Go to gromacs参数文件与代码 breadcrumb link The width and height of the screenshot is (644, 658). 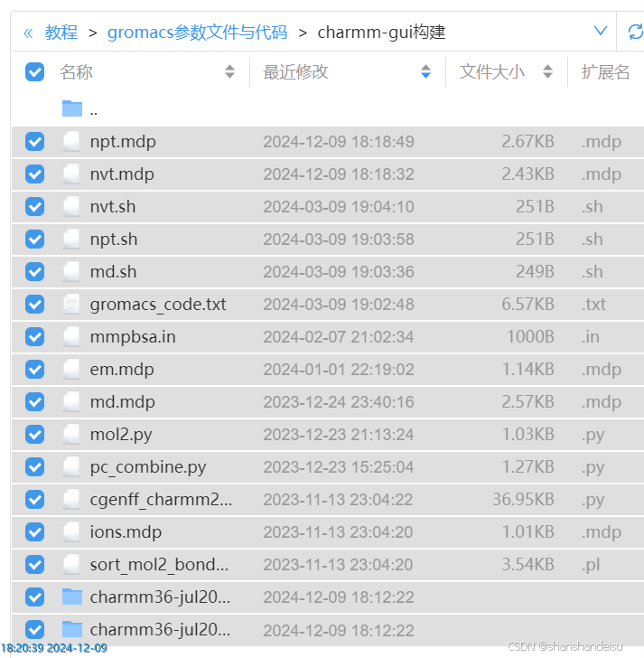198,33
